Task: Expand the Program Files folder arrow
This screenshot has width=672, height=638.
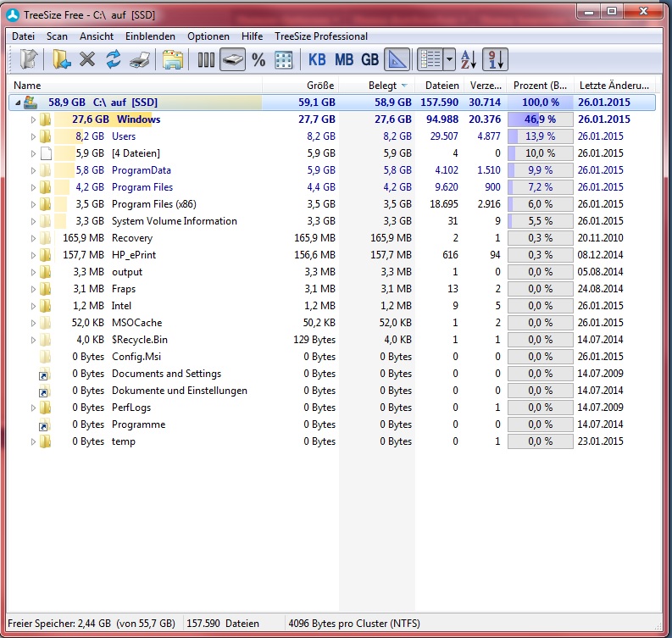Action: [33, 187]
